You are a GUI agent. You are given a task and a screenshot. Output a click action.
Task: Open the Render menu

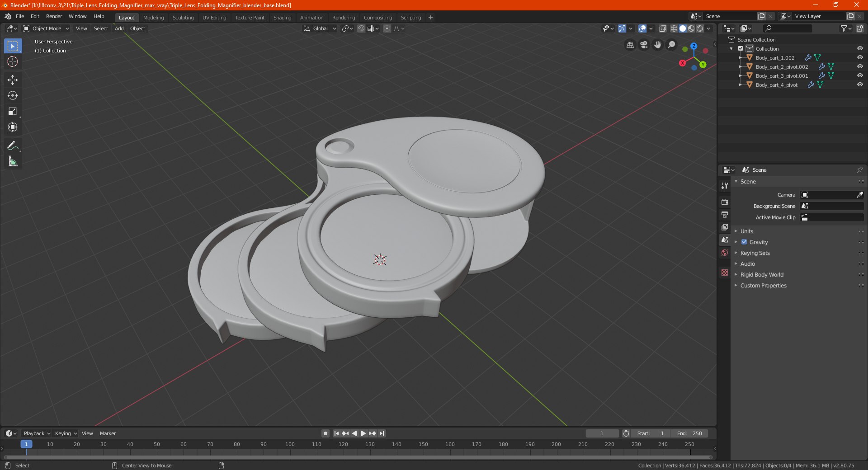(54, 16)
